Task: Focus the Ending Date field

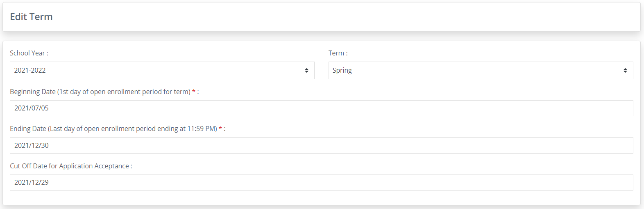Action: 321,145
